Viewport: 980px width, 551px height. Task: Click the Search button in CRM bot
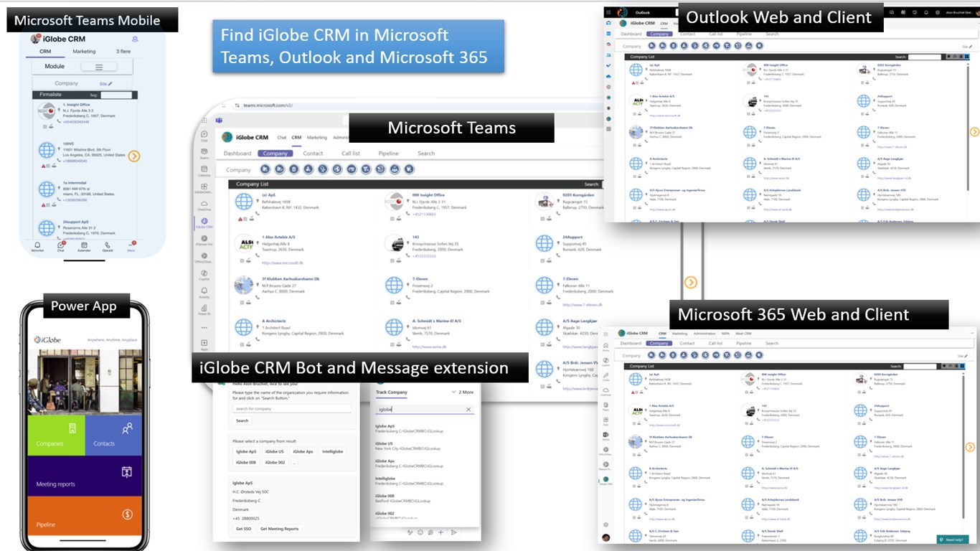242,420
